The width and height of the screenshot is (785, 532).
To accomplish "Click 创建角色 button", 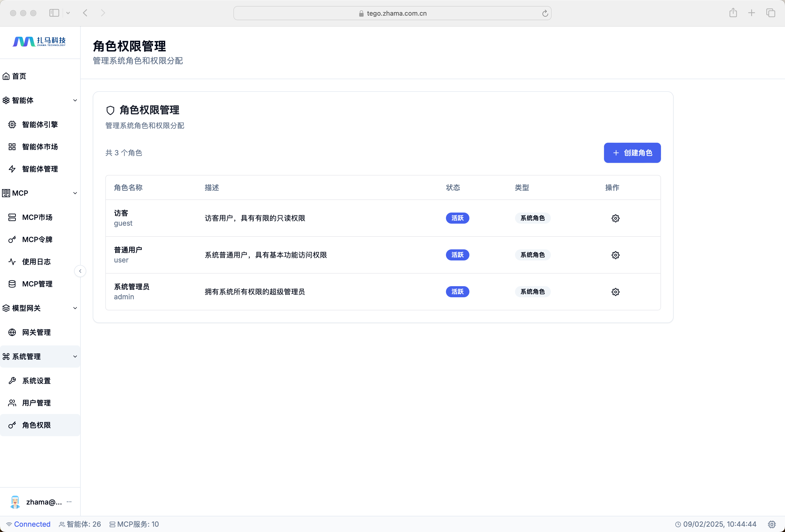I will [632, 153].
